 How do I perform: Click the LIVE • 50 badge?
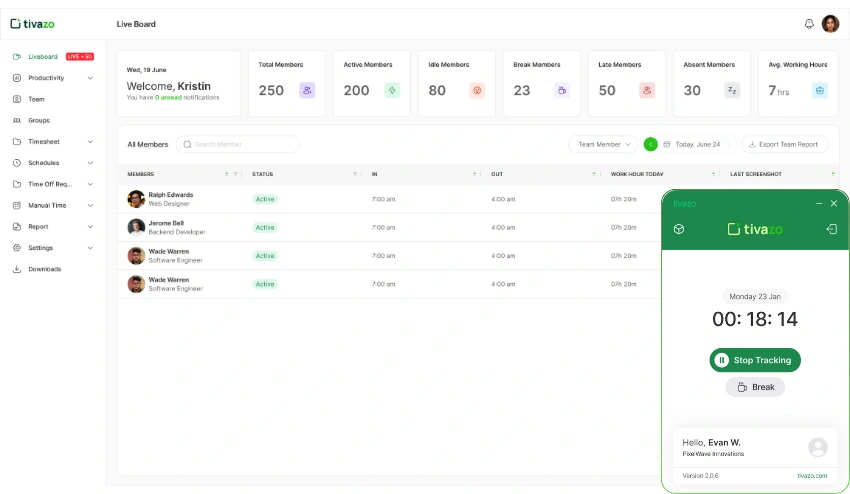[x=80, y=56]
